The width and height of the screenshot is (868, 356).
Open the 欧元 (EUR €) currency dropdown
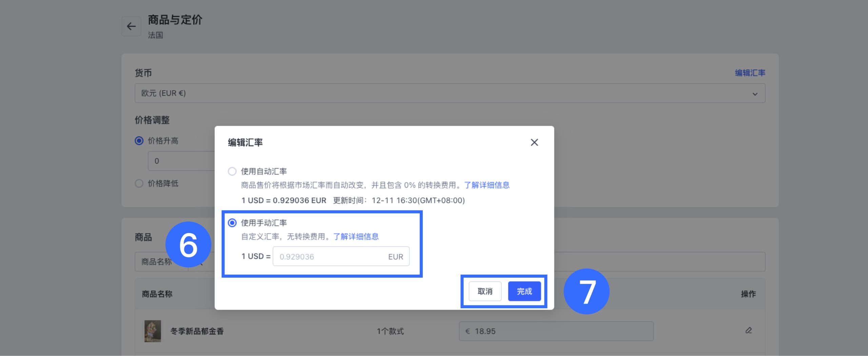pos(450,93)
